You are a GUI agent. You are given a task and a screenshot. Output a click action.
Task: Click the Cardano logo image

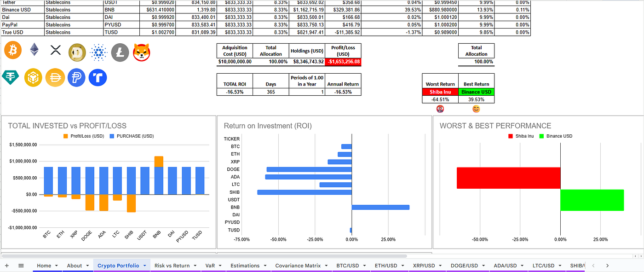[98, 52]
